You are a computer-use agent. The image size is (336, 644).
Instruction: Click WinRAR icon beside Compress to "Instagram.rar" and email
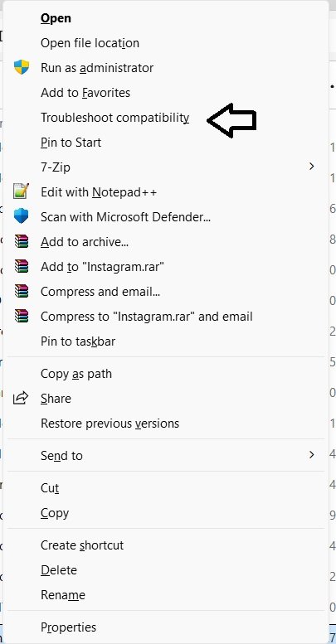point(22,317)
